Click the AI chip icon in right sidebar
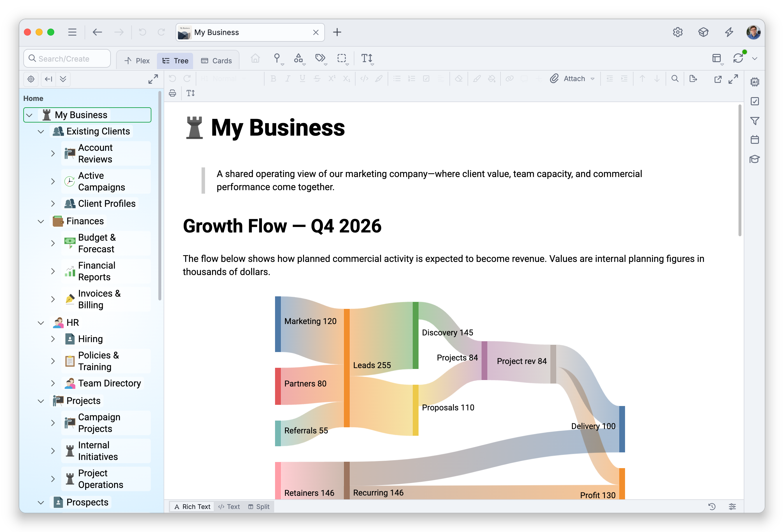This screenshot has width=784, height=532. (x=755, y=82)
